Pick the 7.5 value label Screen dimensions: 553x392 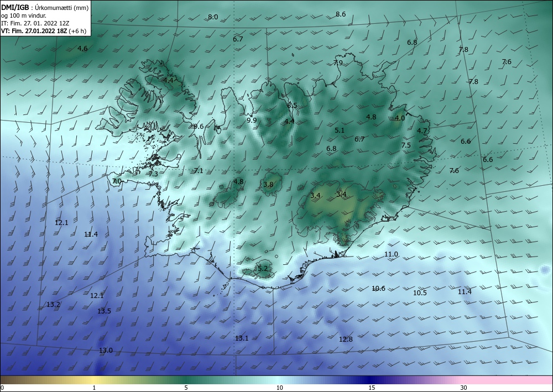406,145
